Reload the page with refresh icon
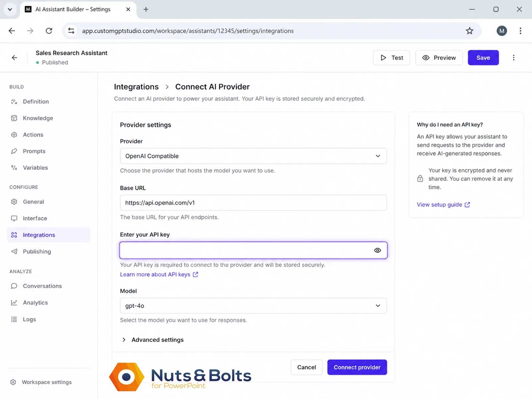532x399 pixels. click(x=49, y=31)
